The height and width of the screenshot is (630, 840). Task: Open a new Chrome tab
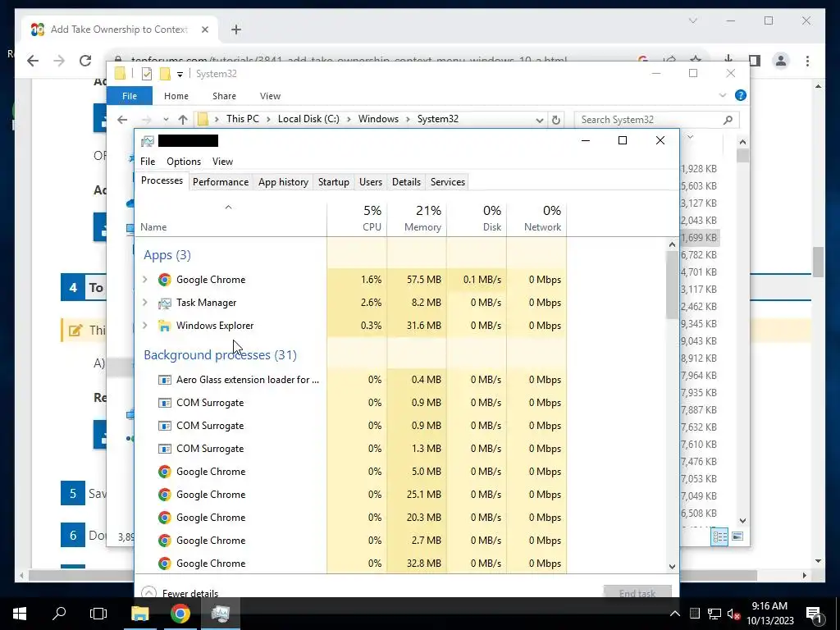coord(236,30)
